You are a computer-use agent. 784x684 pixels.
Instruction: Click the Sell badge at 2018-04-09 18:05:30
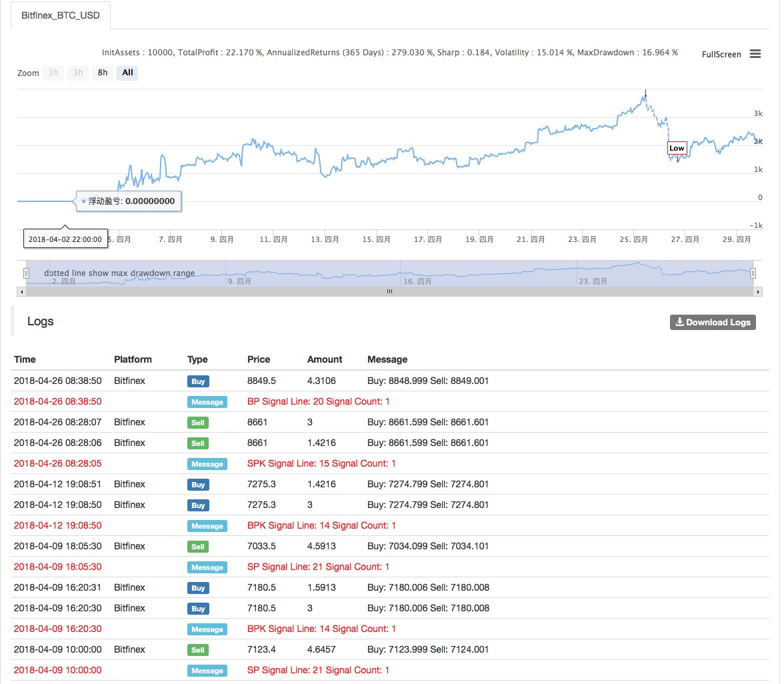197,547
